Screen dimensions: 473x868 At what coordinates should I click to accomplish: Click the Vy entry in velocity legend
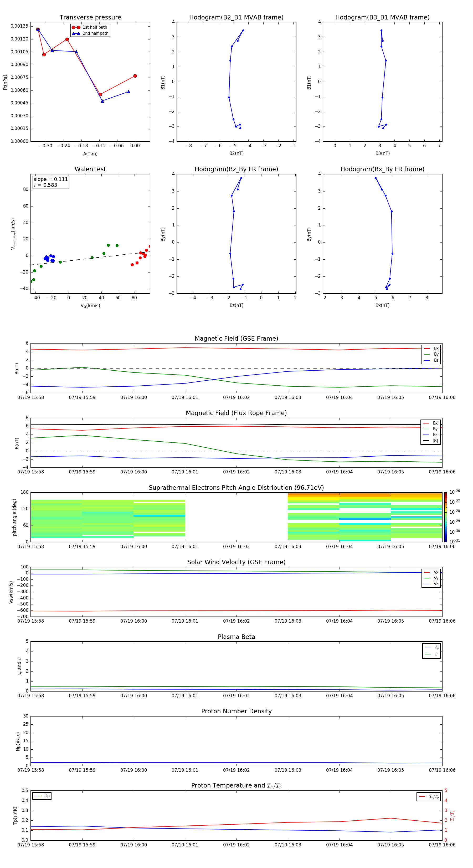[431, 578]
